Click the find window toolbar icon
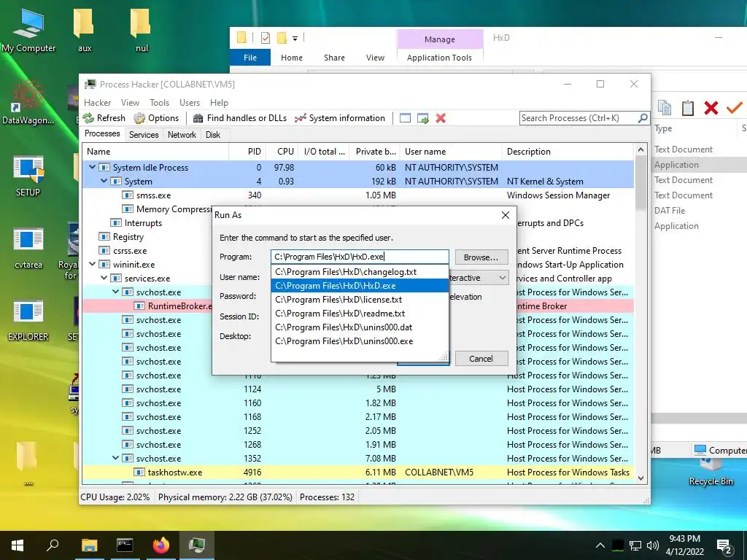The width and height of the screenshot is (747, 560). (x=405, y=118)
